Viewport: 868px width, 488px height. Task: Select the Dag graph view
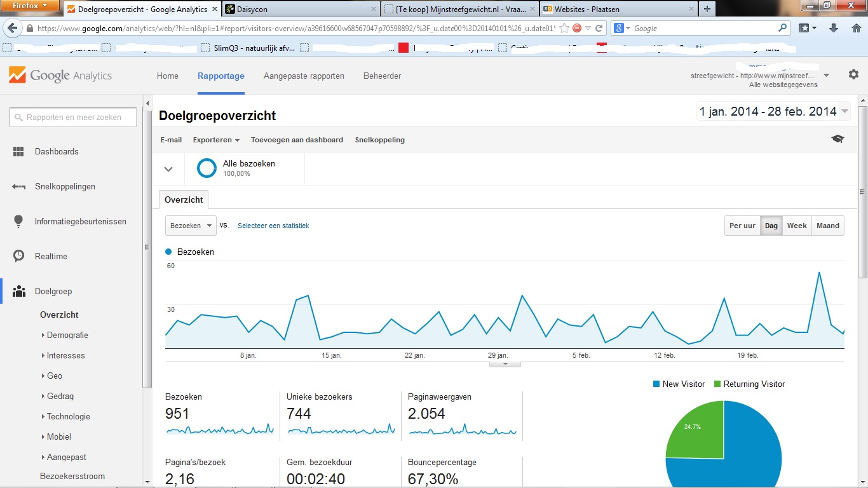click(x=771, y=226)
